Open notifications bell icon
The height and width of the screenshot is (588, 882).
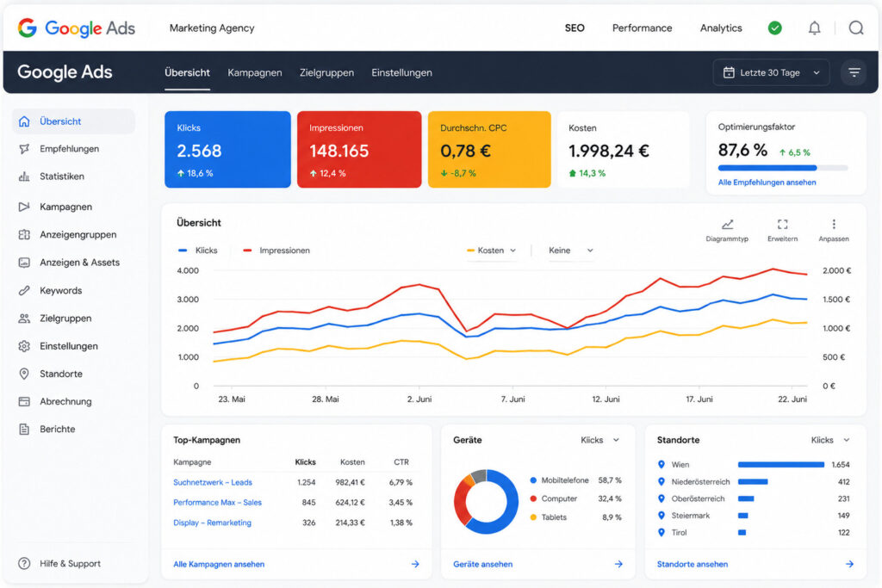click(x=814, y=28)
